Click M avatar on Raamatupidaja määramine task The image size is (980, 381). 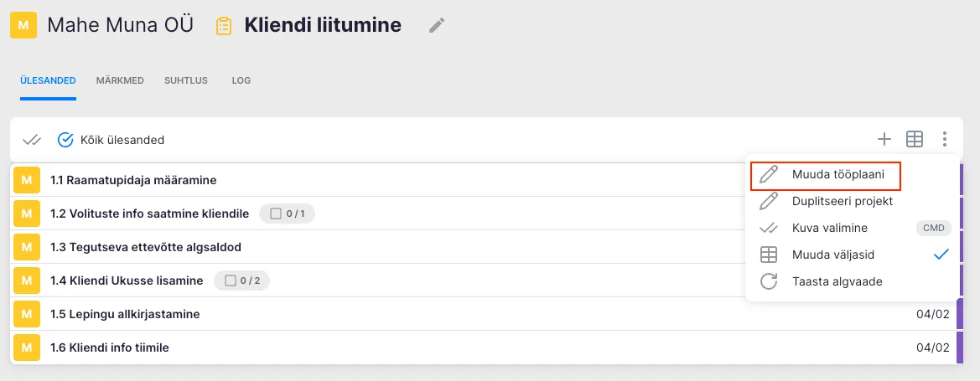[x=27, y=180]
